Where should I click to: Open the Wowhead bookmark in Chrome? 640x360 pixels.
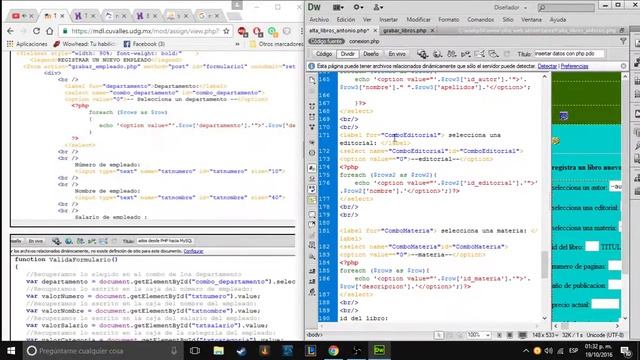click(84, 44)
